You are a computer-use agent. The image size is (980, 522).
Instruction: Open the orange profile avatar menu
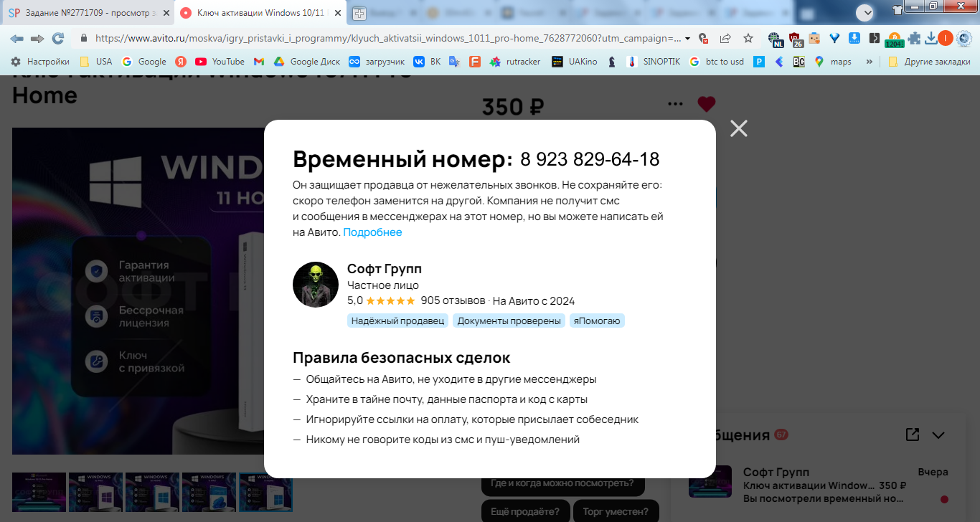[x=946, y=39]
